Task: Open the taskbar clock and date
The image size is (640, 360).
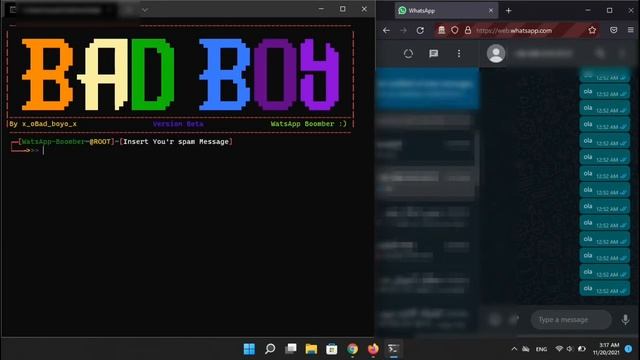Action: [x=607, y=349]
